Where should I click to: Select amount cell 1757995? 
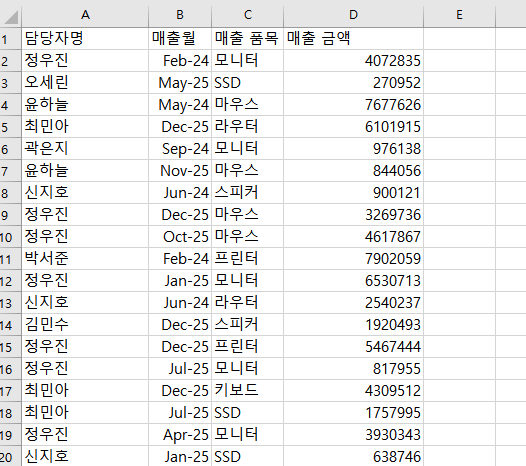tap(353, 413)
